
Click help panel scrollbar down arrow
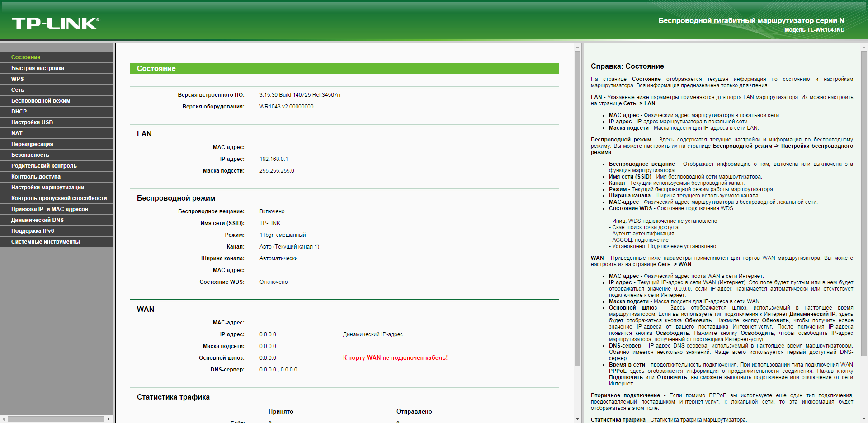click(864, 419)
